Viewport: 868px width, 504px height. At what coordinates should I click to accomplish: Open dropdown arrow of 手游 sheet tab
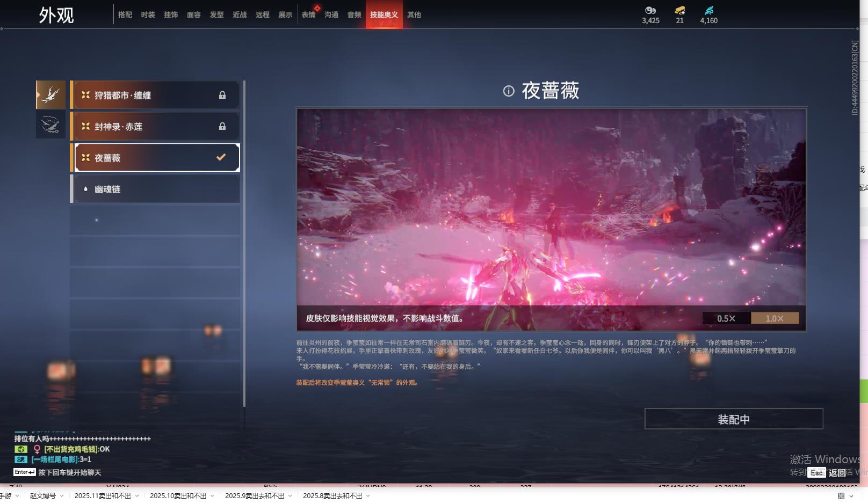click(x=17, y=496)
